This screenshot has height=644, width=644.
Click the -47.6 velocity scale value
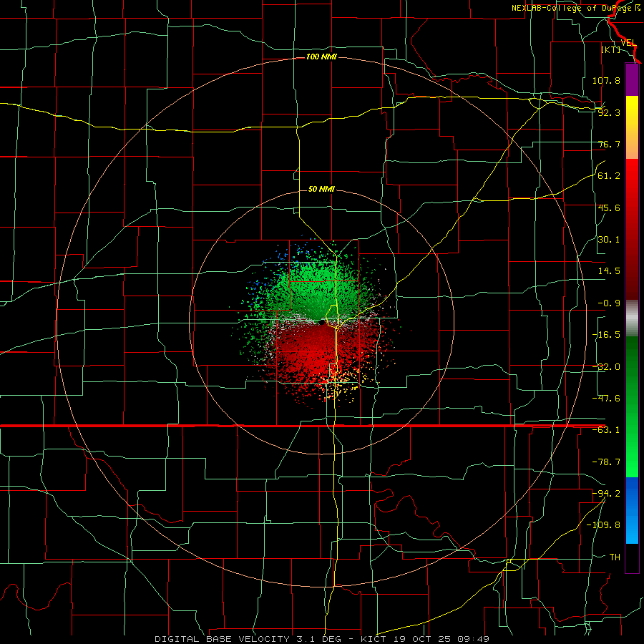point(606,399)
